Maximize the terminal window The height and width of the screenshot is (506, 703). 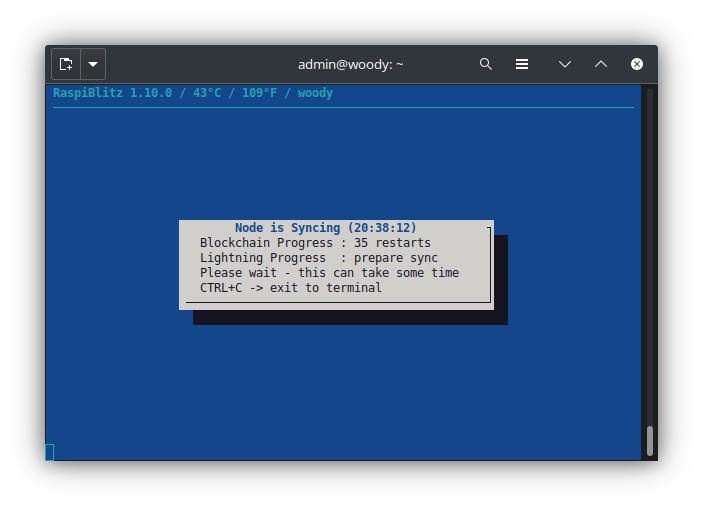[601, 64]
